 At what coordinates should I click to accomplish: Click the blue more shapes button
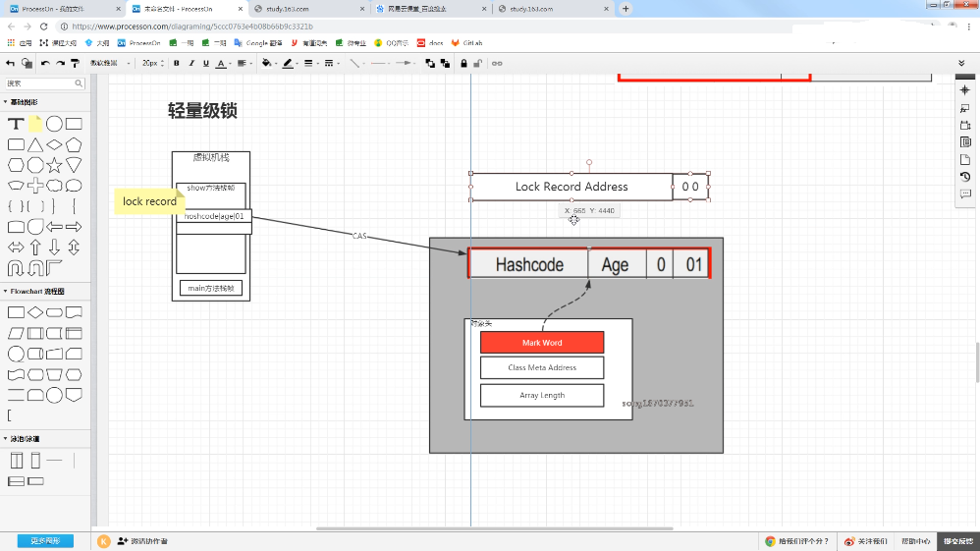(45, 541)
